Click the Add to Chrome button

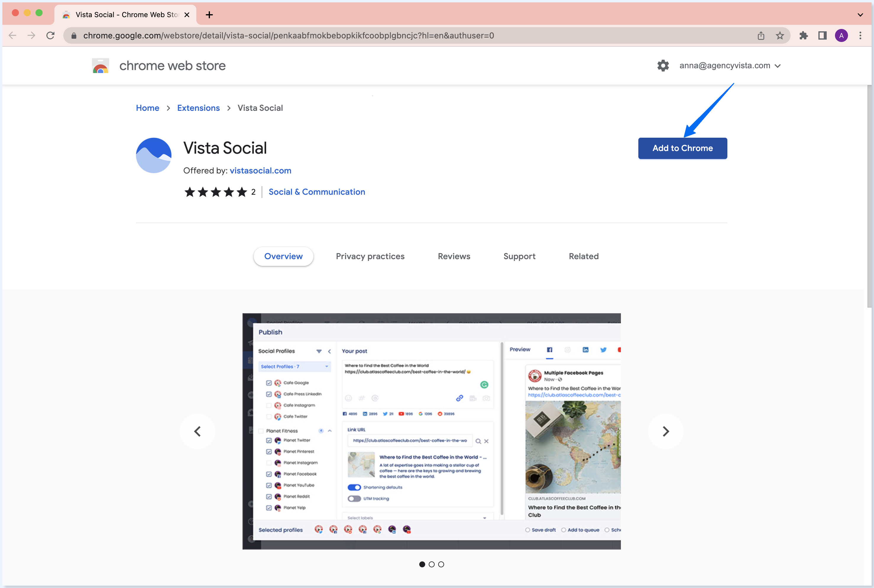point(682,148)
